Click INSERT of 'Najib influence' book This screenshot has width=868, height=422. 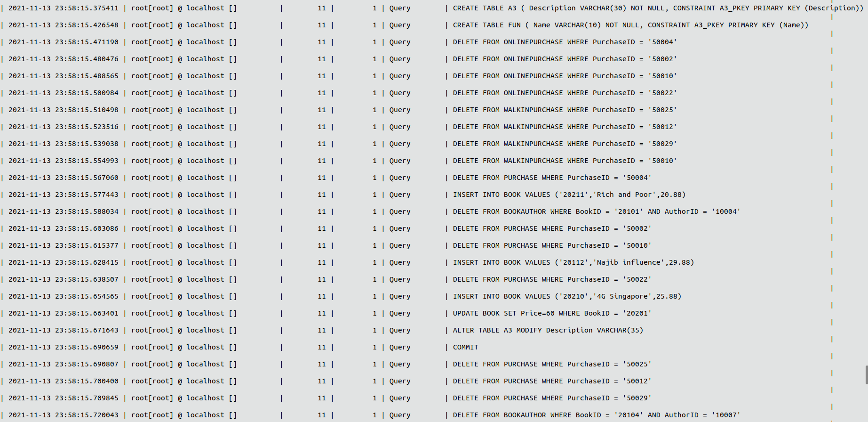point(573,262)
